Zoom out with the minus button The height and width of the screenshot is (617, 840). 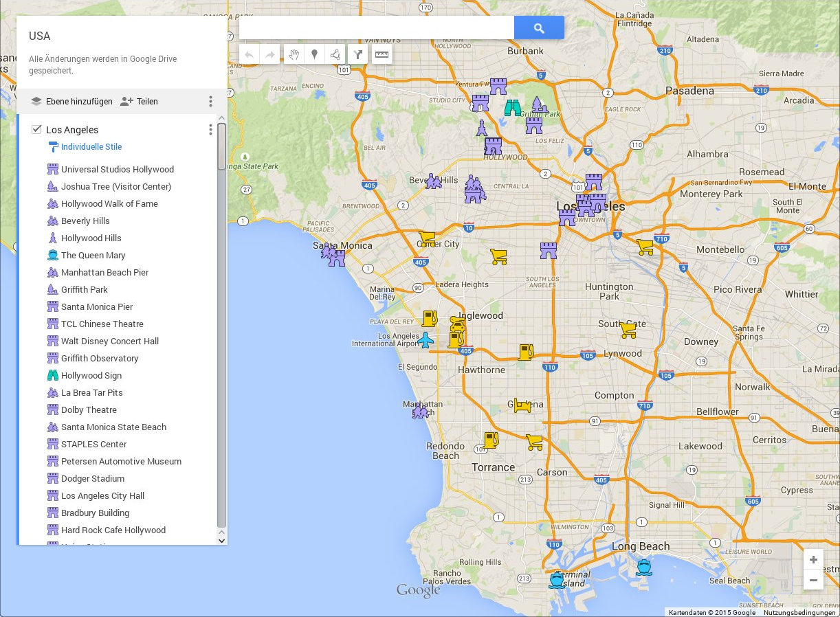coord(813,580)
